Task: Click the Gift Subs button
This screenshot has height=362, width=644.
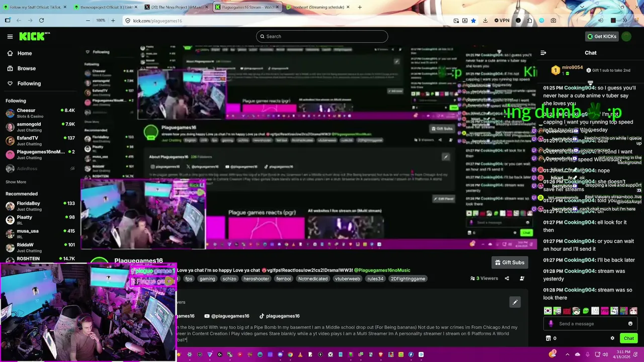Action: [x=510, y=262]
